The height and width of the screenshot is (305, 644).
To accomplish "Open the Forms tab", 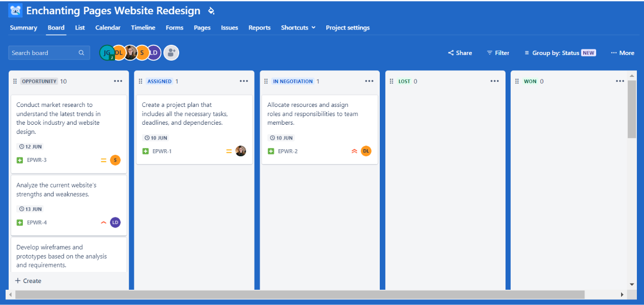I will 175,27.
